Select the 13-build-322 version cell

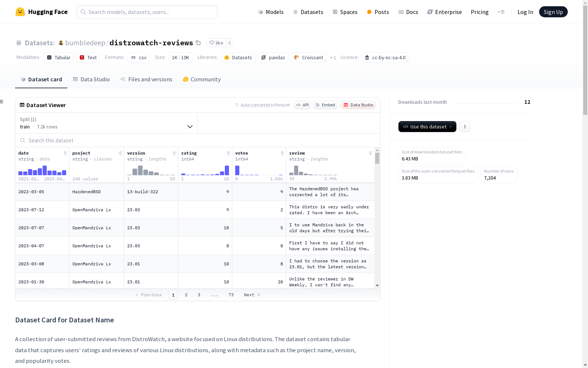[x=151, y=192]
